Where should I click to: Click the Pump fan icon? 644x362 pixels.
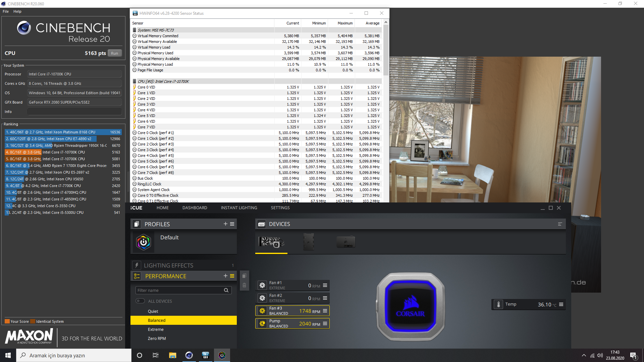coord(262,323)
